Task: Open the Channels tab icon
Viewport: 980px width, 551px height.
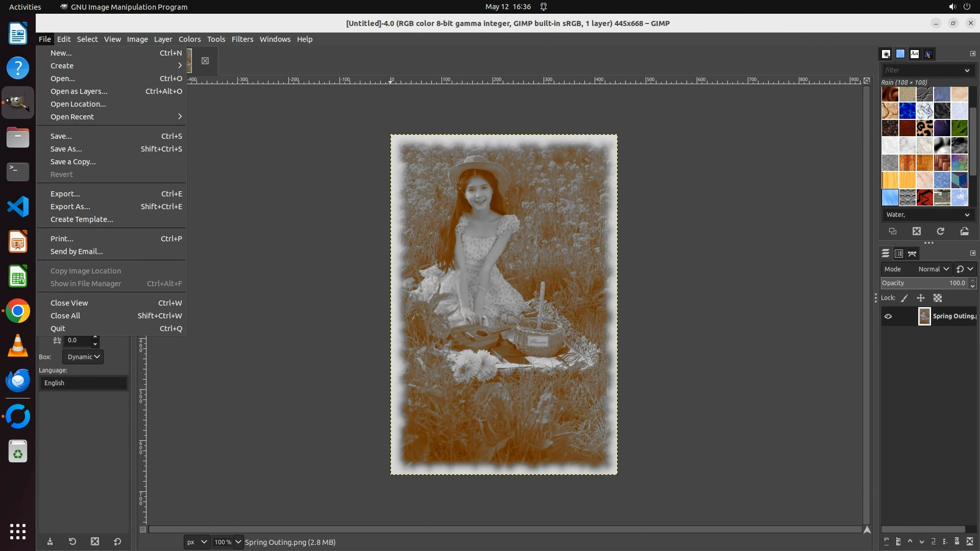Action: [x=899, y=254]
